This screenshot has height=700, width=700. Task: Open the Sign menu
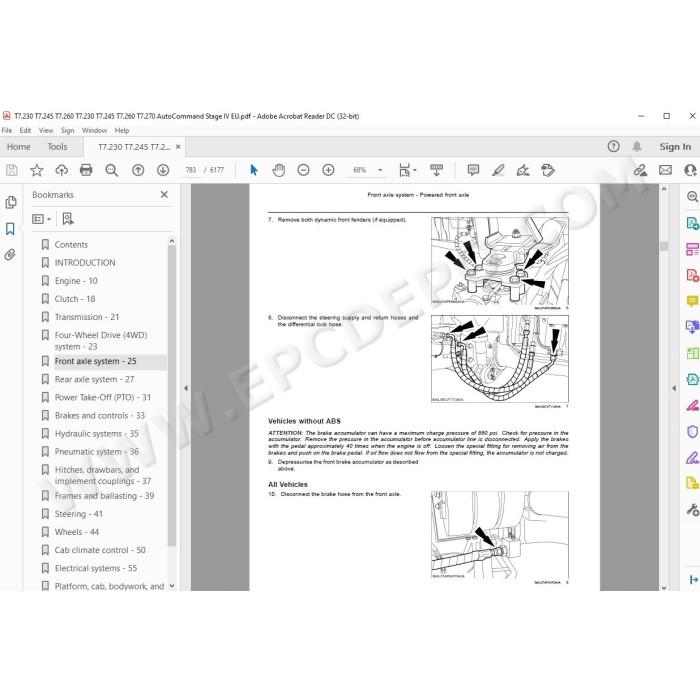pos(67,130)
